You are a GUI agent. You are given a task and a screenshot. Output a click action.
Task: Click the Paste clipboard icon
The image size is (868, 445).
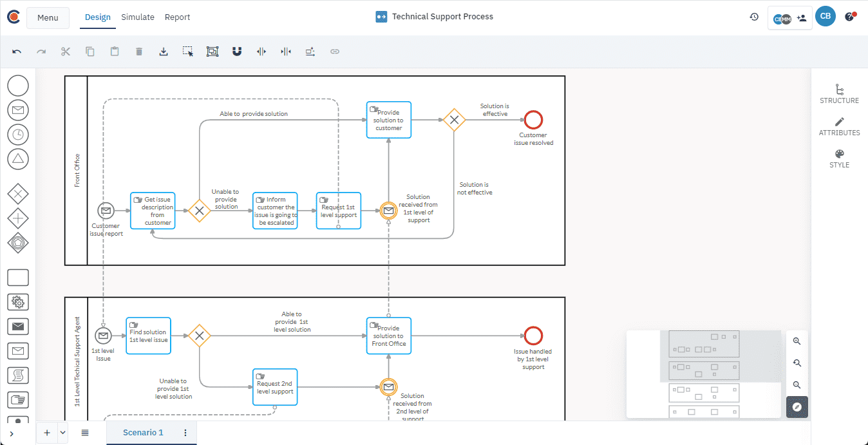pos(115,52)
